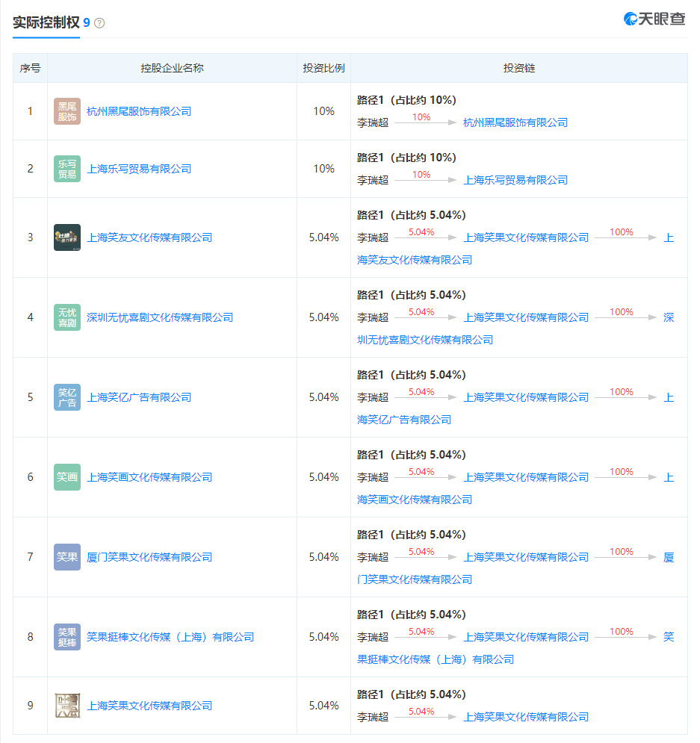The image size is (700, 743).
Task: Click wrapped link 门笑果文化传媒有限公司 in the chain
Action: pos(414,579)
